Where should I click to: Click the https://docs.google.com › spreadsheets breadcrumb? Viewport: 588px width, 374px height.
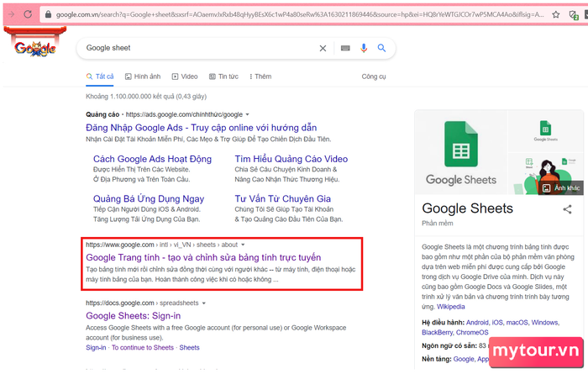142,303
